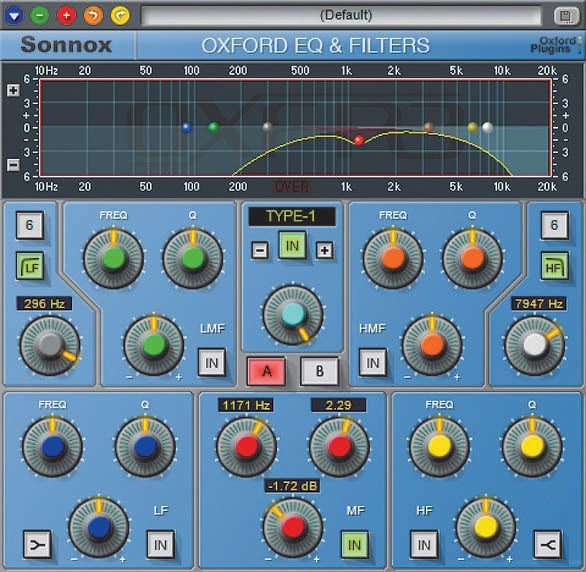Image resolution: width=586 pixels, height=572 pixels.
Task: Click the cyan master trim knob
Action: pos(293,315)
